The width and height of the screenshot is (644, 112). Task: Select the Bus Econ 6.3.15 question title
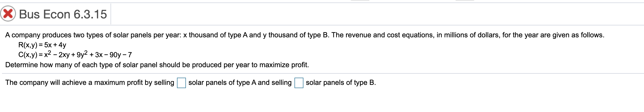tap(63, 14)
